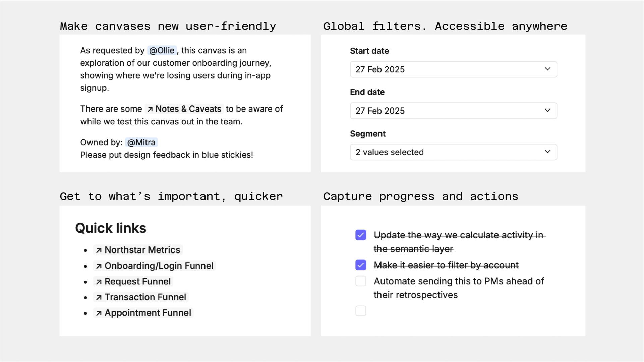Go to the Request Funnel link
This screenshot has height=362, width=644.
click(137, 282)
